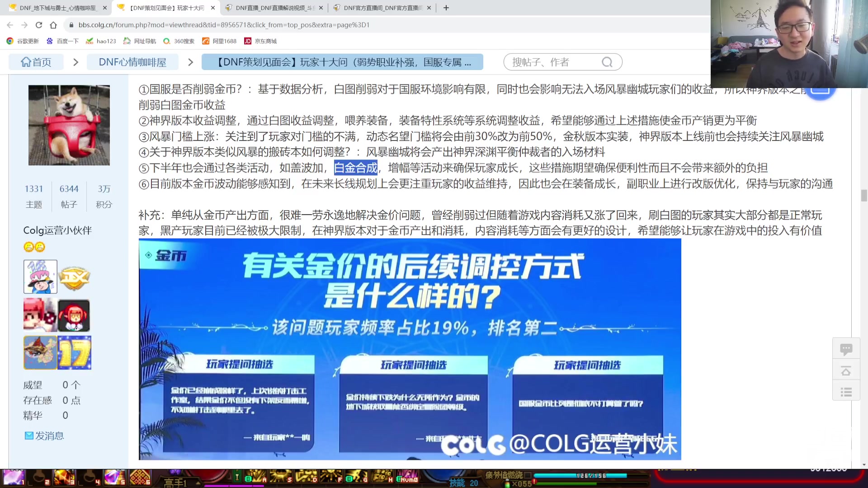Click the browser forward arrow
The image size is (868, 488).
coord(24,25)
